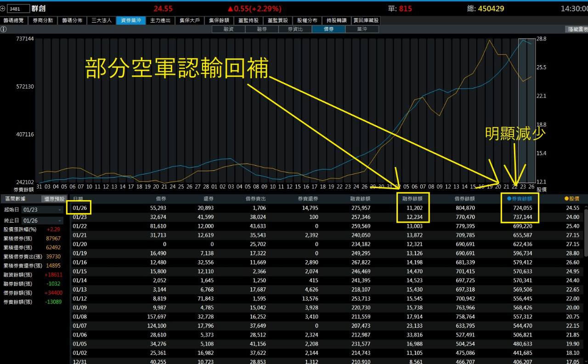The width and height of the screenshot is (588, 364).
Task: Click the 借券賣出 column header
Action: pyautogui.click(x=255, y=199)
